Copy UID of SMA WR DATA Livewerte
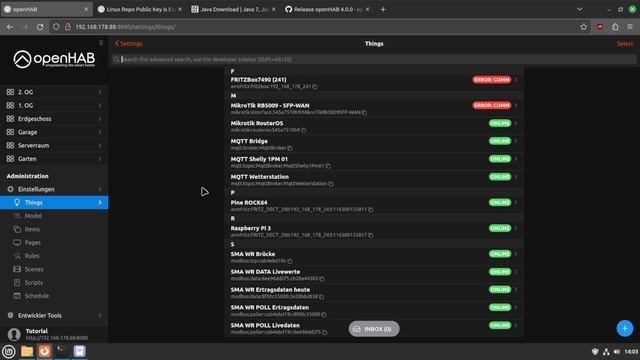 pyautogui.click(x=322, y=279)
